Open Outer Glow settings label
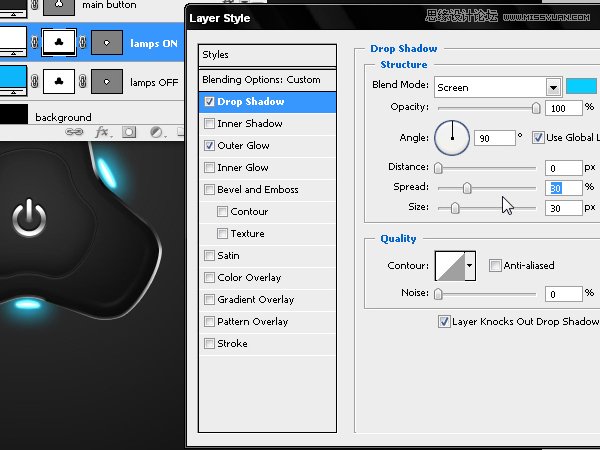Image resolution: width=600 pixels, height=450 pixels. click(x=243, y=145)
